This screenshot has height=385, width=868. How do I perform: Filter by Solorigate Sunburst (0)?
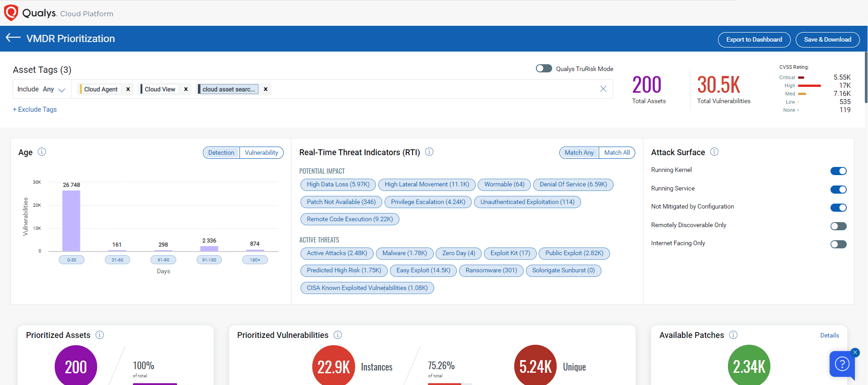(x=563, y=271)
